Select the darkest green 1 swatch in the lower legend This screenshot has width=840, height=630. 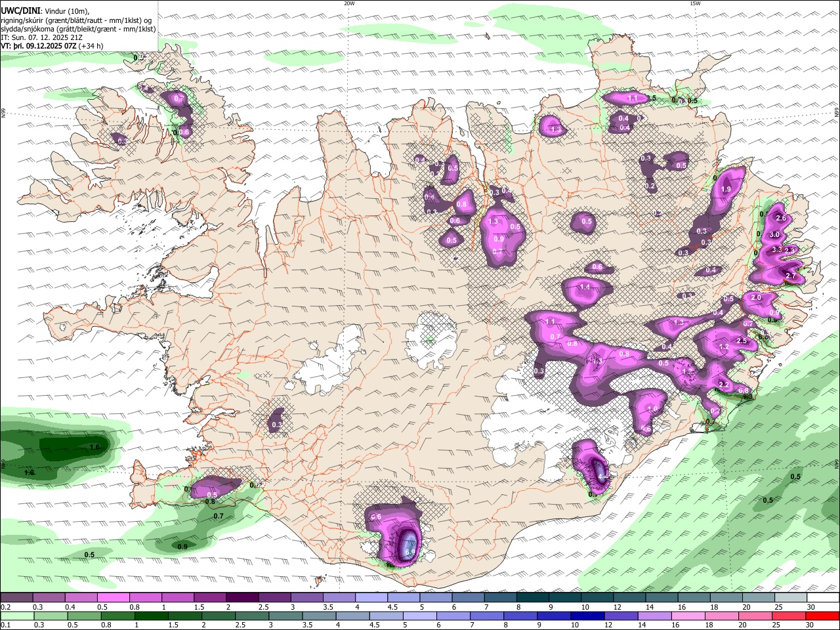(151, 616)
